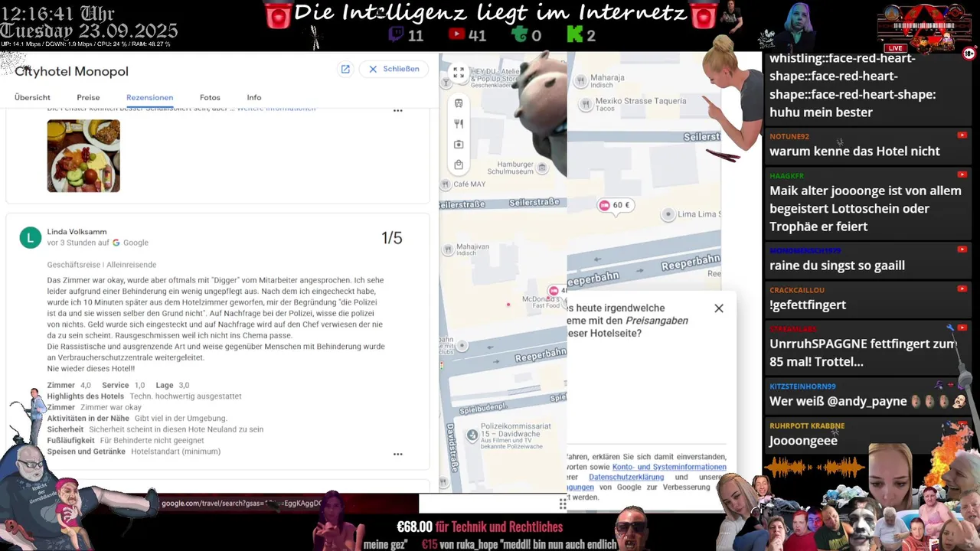Close the price feedback survey popup
Image resolution: width=980 pixels, height=551 pixels.
(718, 308)
